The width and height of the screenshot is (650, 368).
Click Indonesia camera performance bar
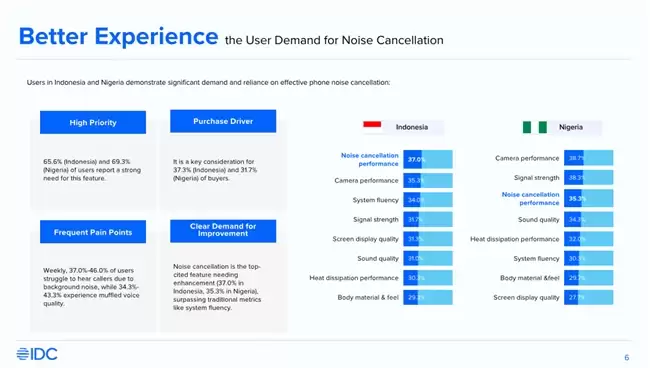(x=428, y=180)
